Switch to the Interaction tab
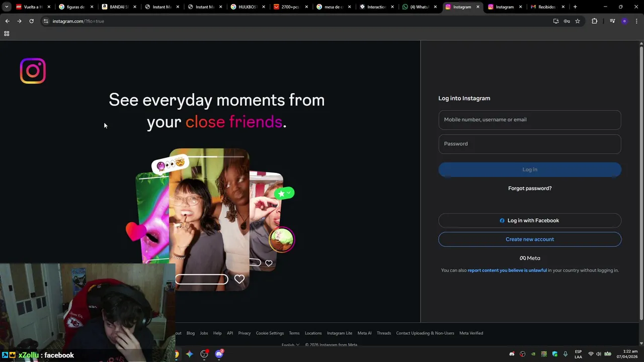This screenshot has width=644, height=362. 376,7
